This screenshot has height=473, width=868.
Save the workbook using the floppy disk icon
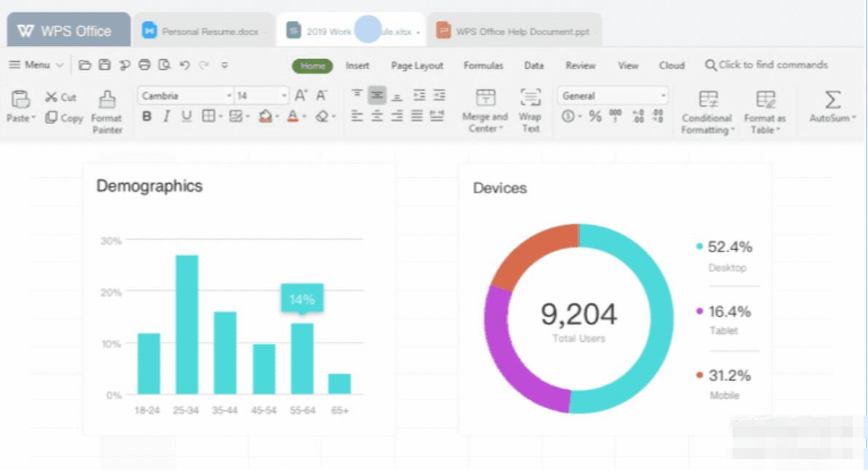[105, 66]
